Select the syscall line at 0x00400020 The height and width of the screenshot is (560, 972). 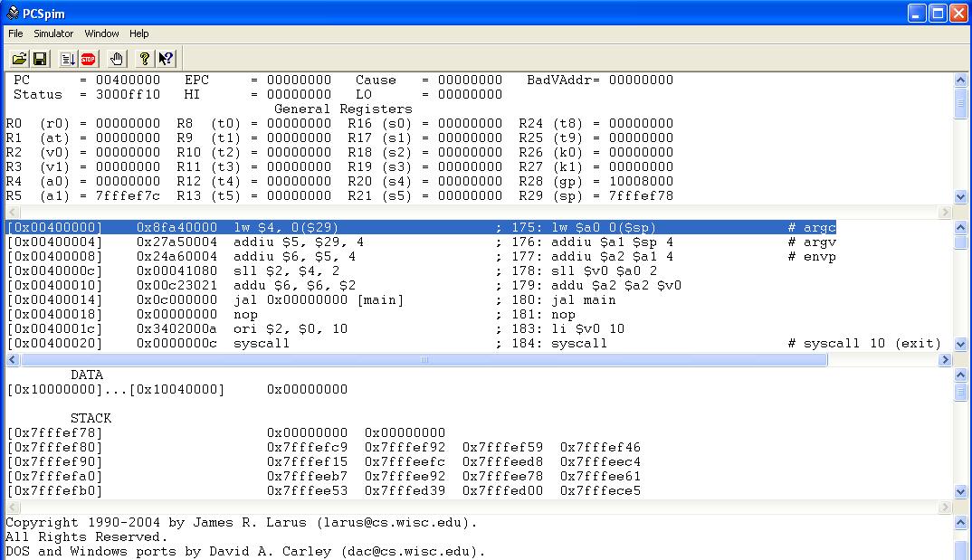point(473,343)
